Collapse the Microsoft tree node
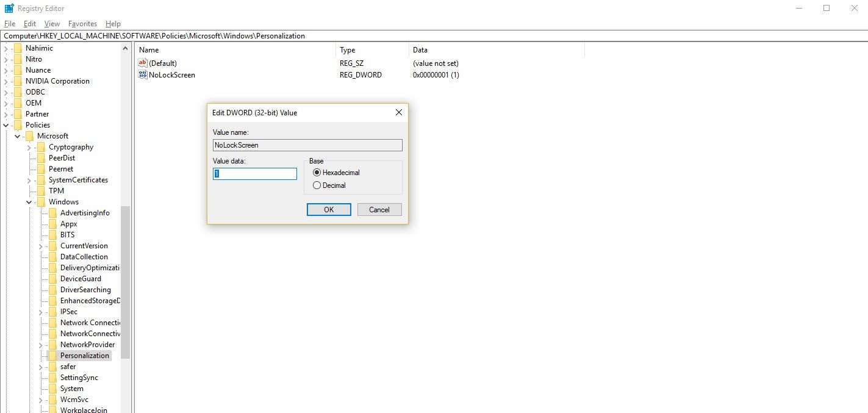Image resolution: width=868 pixels, height=413 pixels. (x=18, y=136)
